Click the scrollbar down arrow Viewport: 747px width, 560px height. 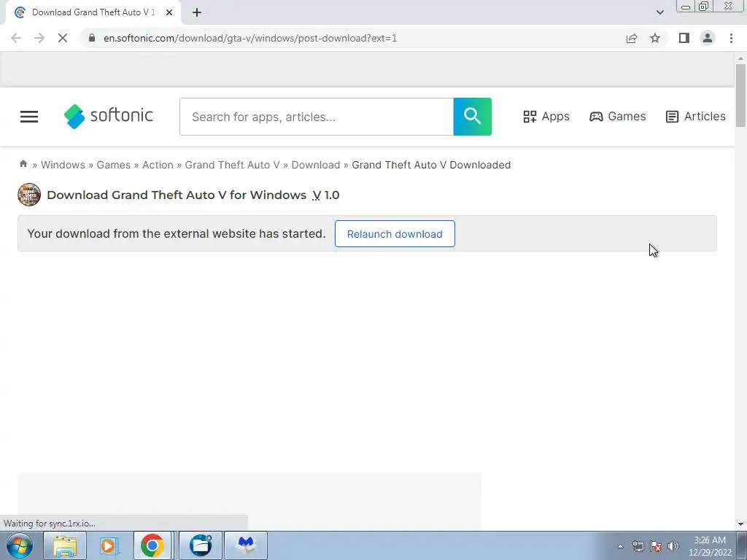pyautogui.click(x=740, y=524)
